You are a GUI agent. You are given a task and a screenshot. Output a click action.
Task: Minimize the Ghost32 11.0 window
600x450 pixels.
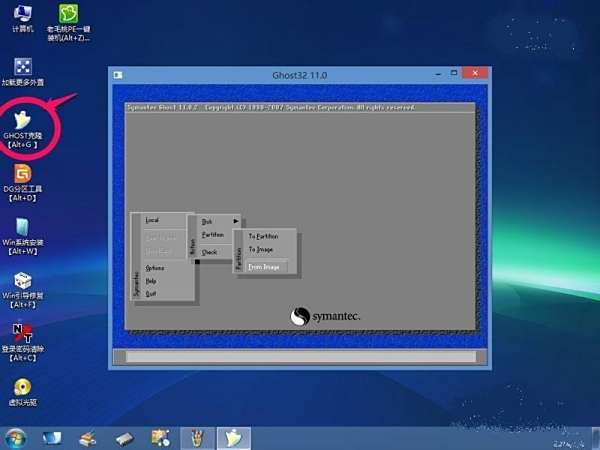pyautogui.click(x=439, y=73)
